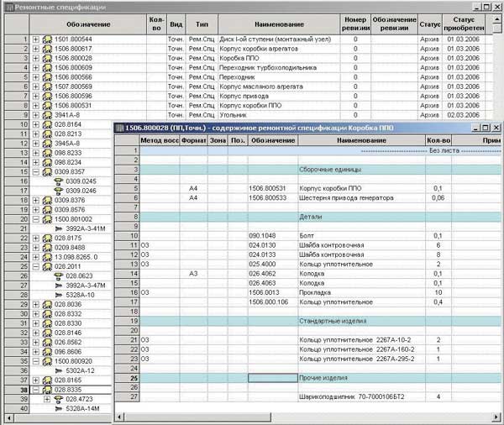Click the arrow icon beside 3992A-3-41M
Image resolution: width=504 pixels, height=425 pixels.
pyautogui.click(x=59, y=229)
